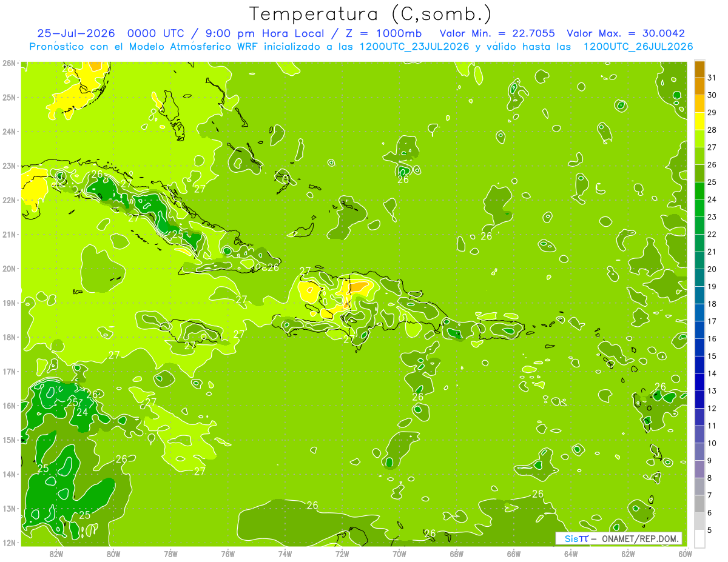Click the dark orange swatch atop the colorbar

(x=699, y=69)
